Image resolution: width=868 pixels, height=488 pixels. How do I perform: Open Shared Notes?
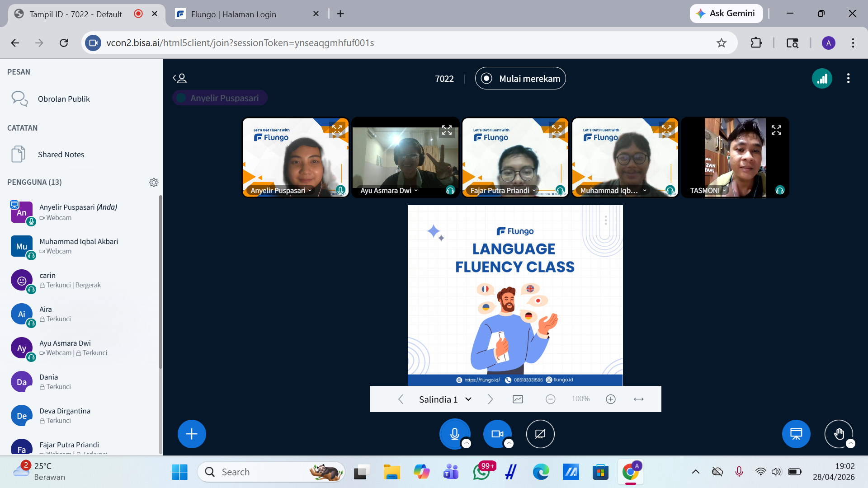point(80,155)
